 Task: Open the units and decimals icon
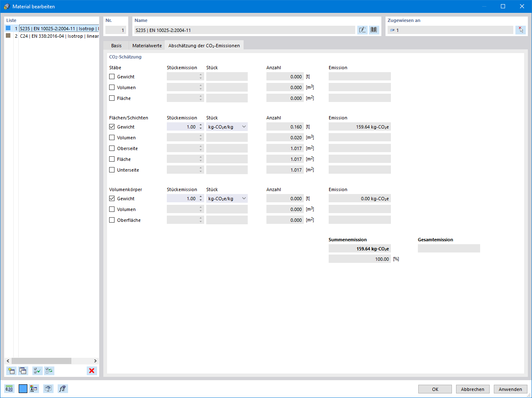coord(9,388)
